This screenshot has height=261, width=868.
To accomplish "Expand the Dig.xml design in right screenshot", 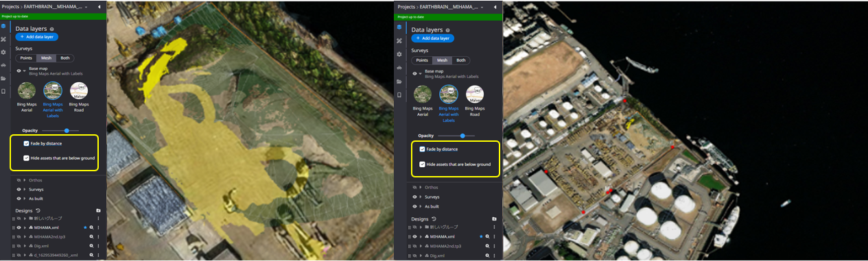I will [x=421, y=256].
